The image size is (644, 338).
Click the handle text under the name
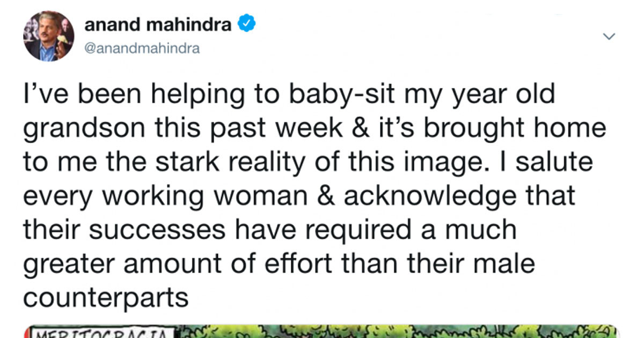coord(142,48)
